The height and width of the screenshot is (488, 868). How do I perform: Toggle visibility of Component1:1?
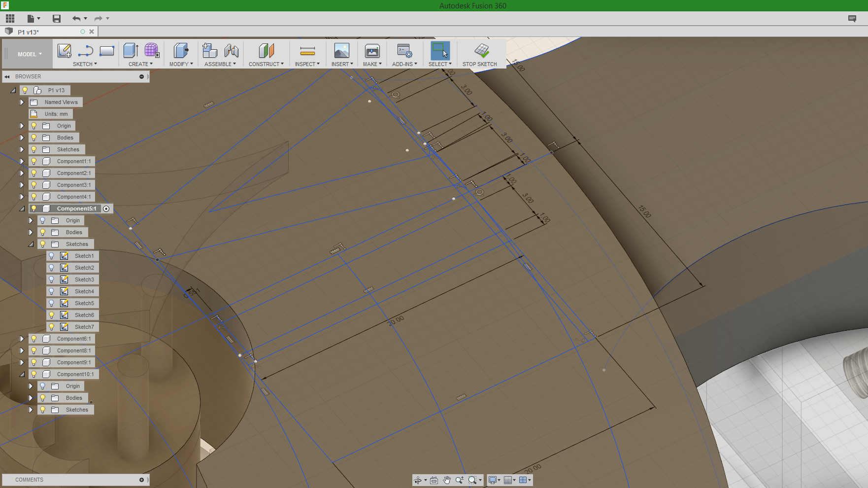pyautogui.click(x=33, y=161)
